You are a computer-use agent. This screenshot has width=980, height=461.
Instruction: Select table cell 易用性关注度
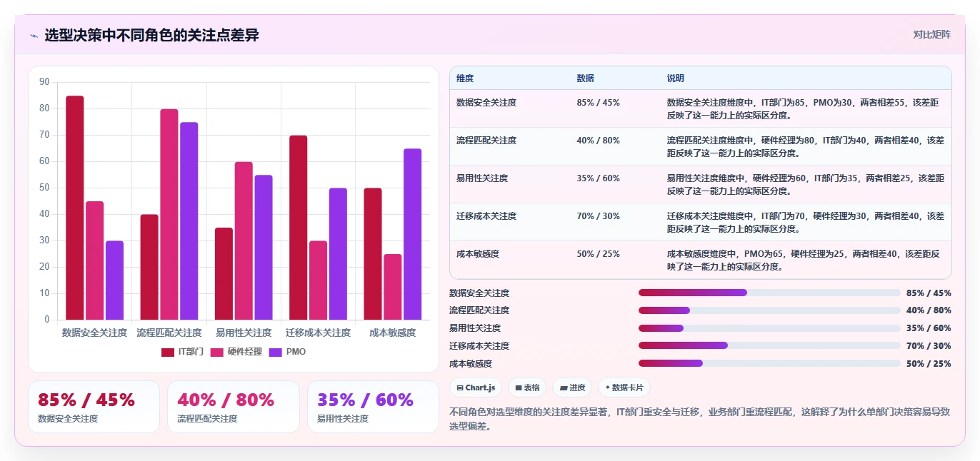pos(482,178)
